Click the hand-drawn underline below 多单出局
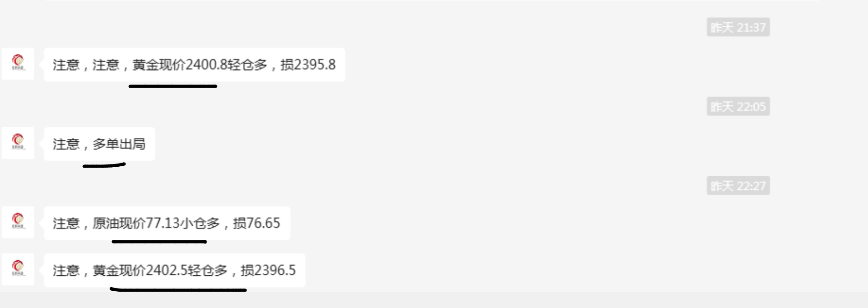The height and width of the screenshot is (308, 868). (104, 165)
